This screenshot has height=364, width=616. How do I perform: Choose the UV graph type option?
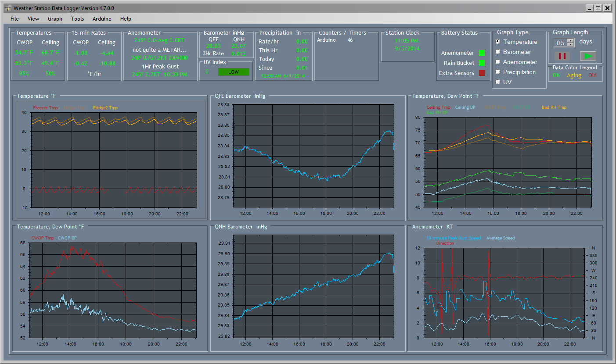tap(498, 82)
